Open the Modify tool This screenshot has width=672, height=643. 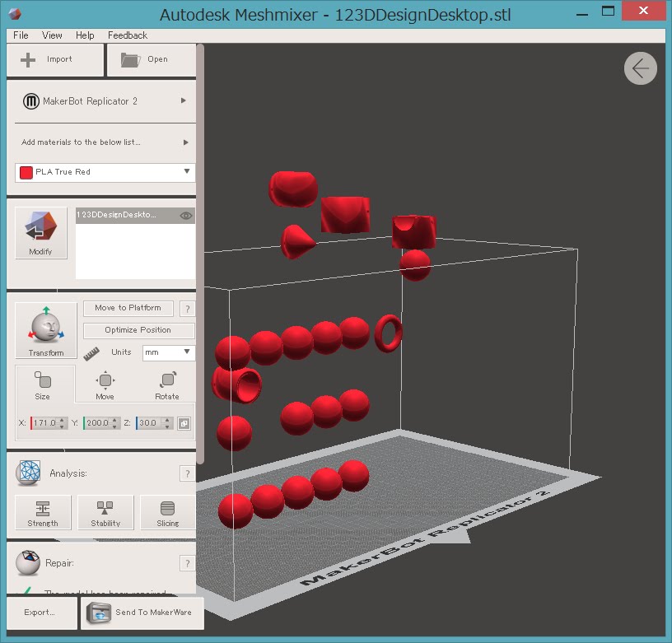(41, 233)
